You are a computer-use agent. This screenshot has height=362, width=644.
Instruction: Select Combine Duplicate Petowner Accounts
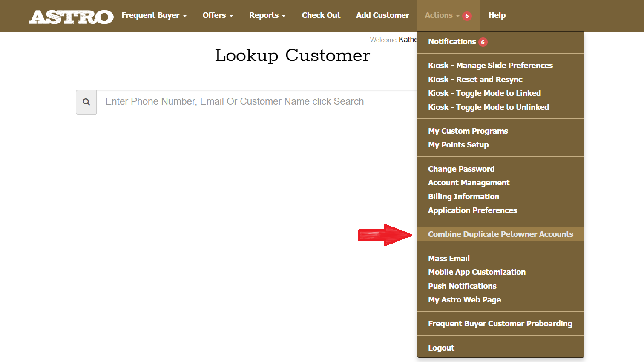click(500, 234)
